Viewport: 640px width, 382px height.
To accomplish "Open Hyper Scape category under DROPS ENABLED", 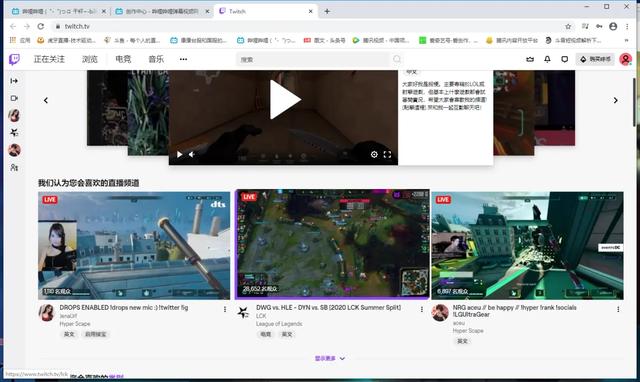I will click(x=75, y=324).
